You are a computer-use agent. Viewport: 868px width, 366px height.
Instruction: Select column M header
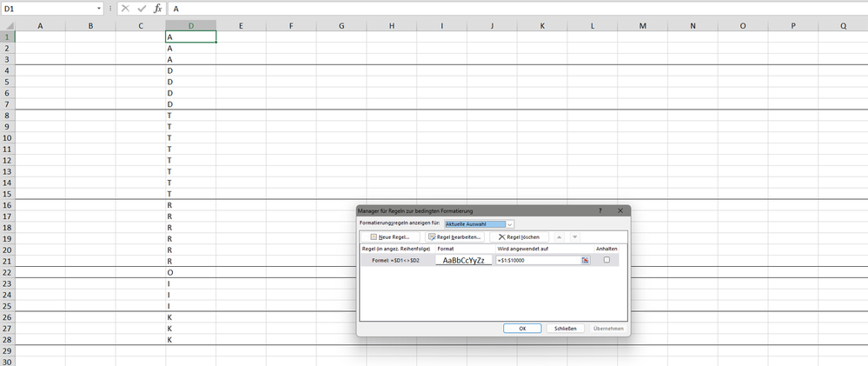(x=642, y=25)
